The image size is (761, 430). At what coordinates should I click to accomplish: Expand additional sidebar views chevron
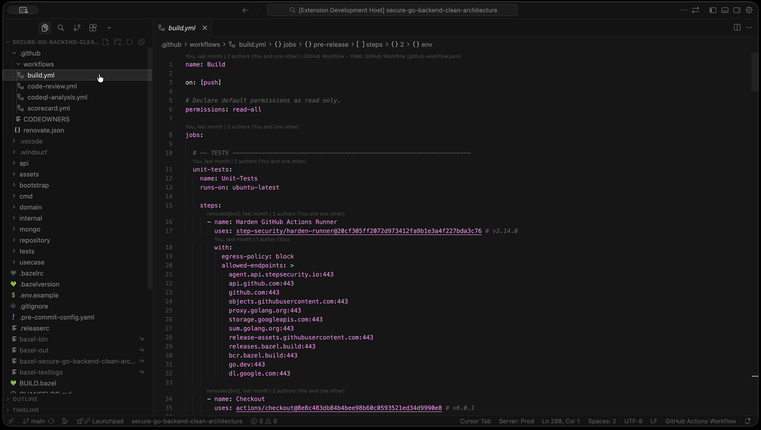[109, 28]
